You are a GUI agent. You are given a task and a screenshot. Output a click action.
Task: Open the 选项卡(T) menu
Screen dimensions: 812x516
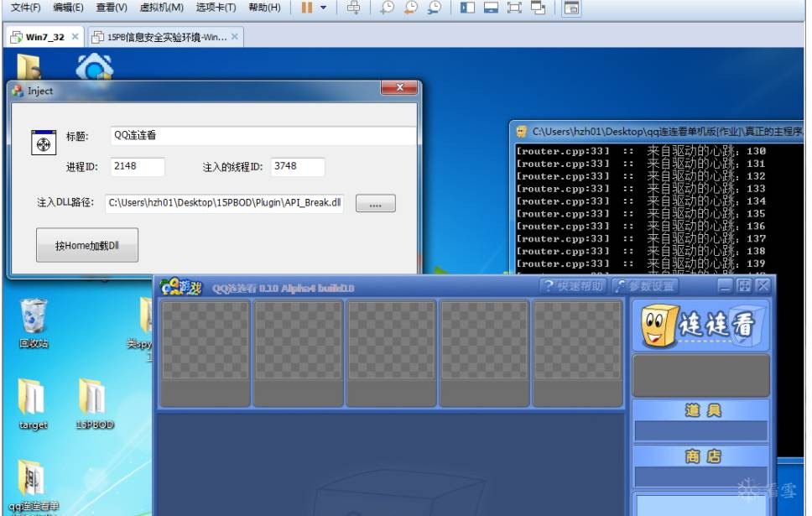[x=216, y=8]
